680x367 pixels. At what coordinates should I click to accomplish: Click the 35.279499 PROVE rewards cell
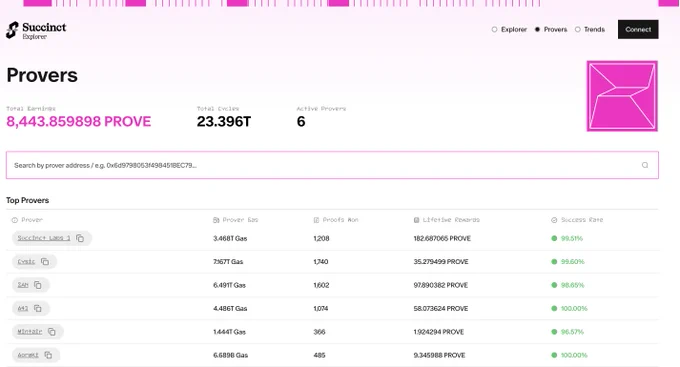[441, 262]
